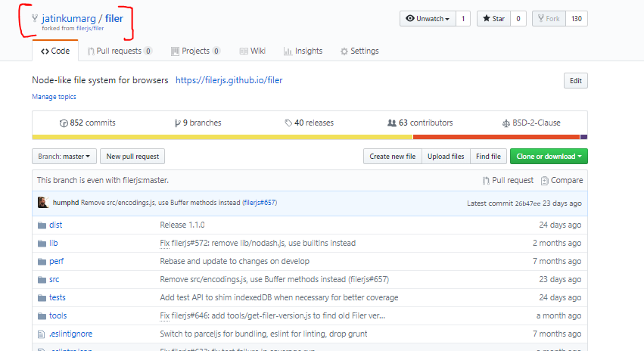The image size is (644, 351).
Task: Click the dist folder icon
Action: tap(42, 225)
